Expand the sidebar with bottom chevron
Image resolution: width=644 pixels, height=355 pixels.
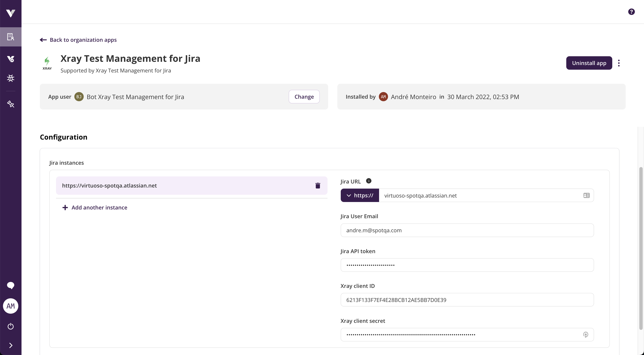10,345
